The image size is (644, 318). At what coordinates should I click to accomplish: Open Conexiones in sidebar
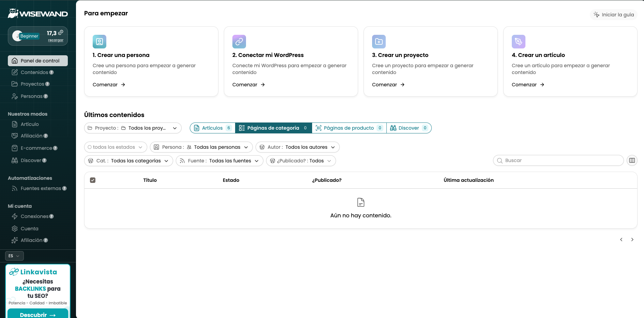pos(34,216)
